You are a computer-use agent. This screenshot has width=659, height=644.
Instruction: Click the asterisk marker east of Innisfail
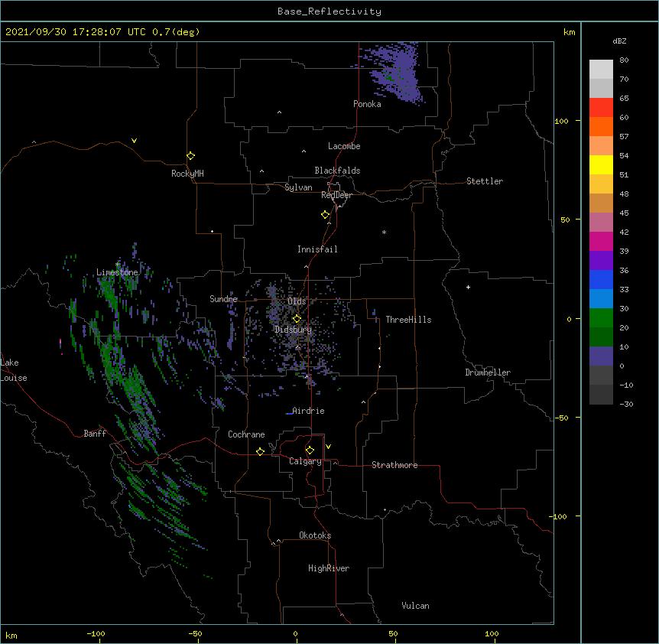pos(384,232)
